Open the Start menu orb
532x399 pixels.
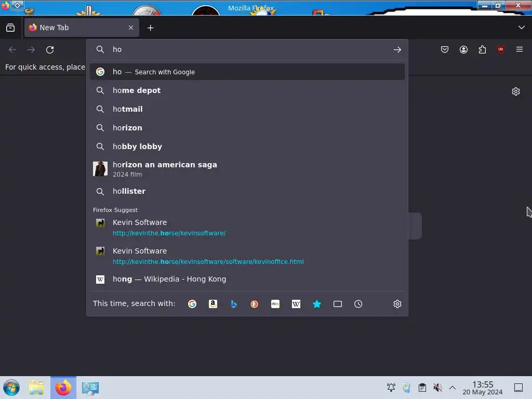click(x=11, y=388)
